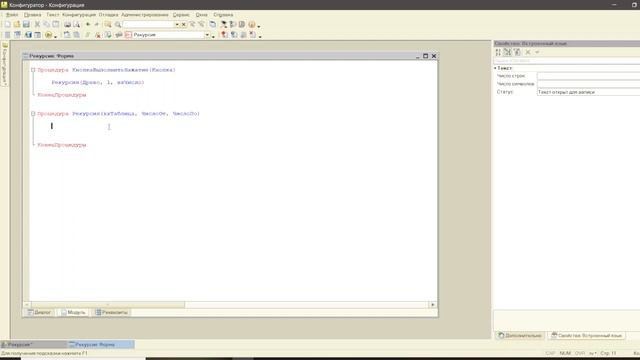Viewport: 640px width, 360px height.
Task: Open Сервис menu
Action: [181, 15]
